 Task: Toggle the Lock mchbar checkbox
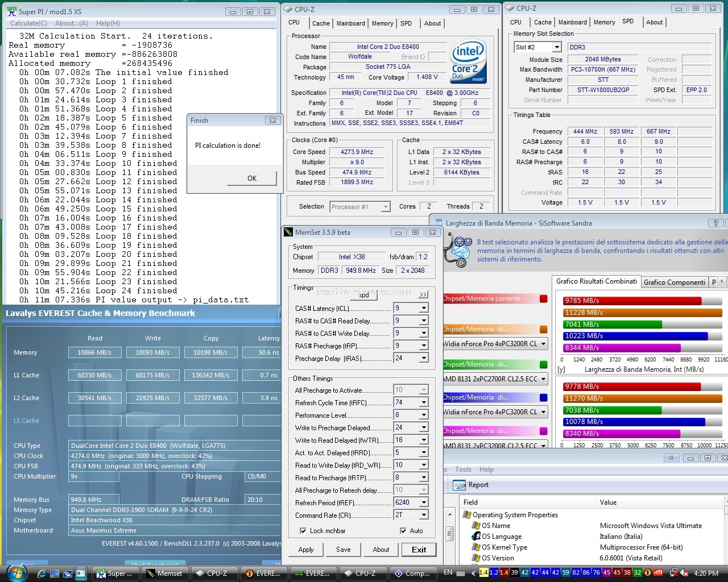pyautogui.click(x=303, y=531)
